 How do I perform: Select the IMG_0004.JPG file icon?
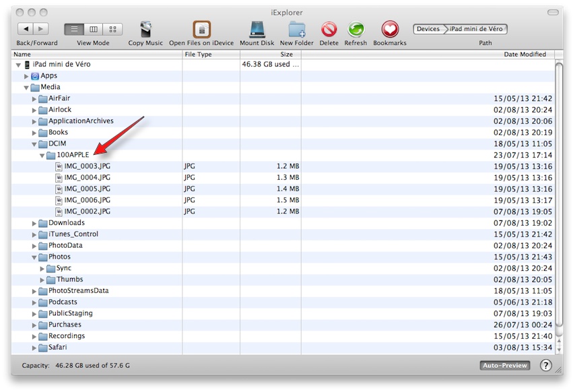tap(59, 178)
